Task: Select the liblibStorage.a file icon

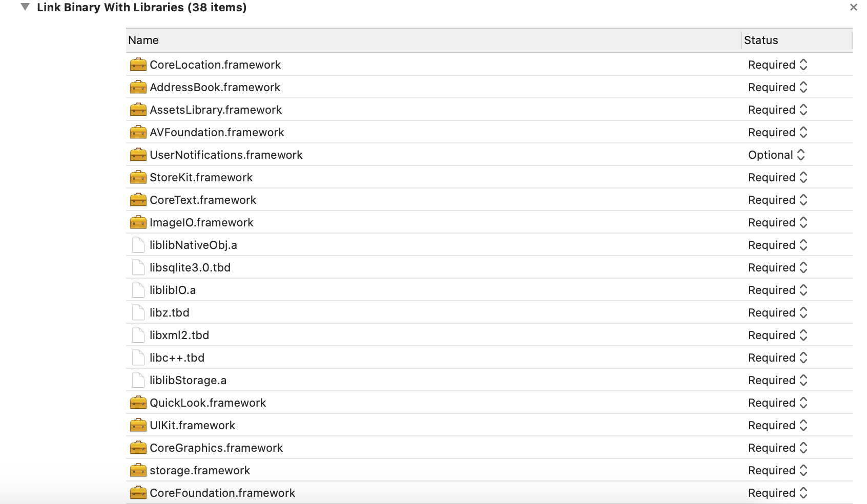Action: click(x=138, y=380)
